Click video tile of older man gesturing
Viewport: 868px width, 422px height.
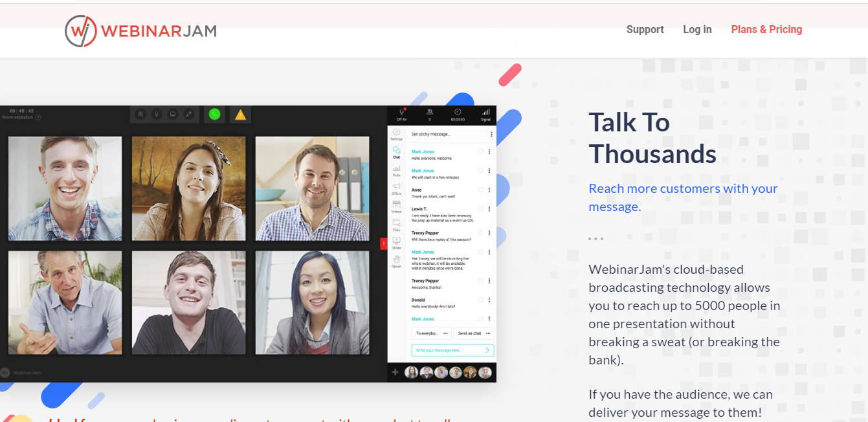(x=65, y=302)
